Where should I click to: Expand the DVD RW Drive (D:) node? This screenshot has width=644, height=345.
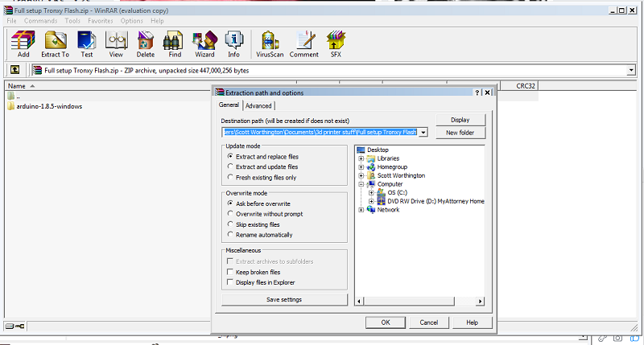(371, 201)
